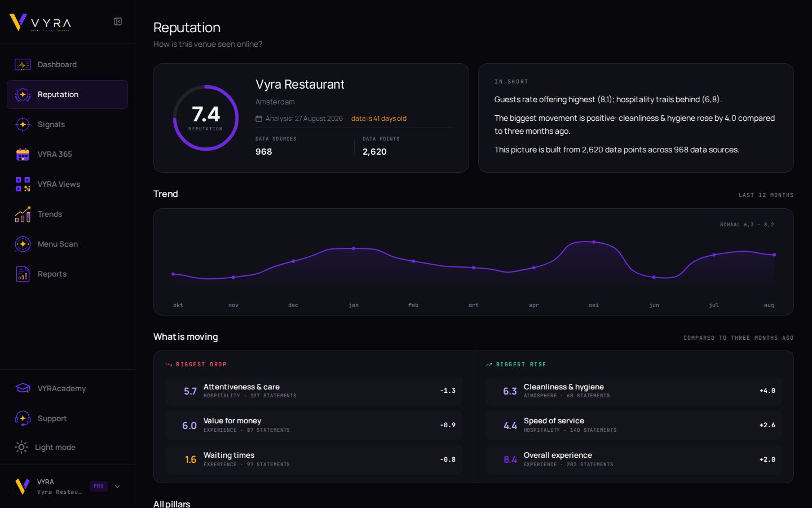This screenshot has height=508, width=812.
Task: Switch to Light mode
Action: tap(67, 447)
